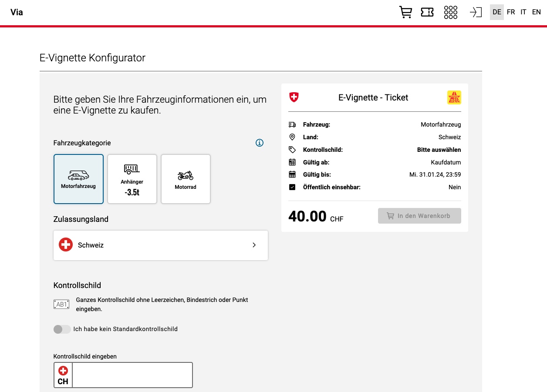Viewport: 547px width, 392px height.
Task: Click the login icon in the top bar
Action: coord(476,12)
